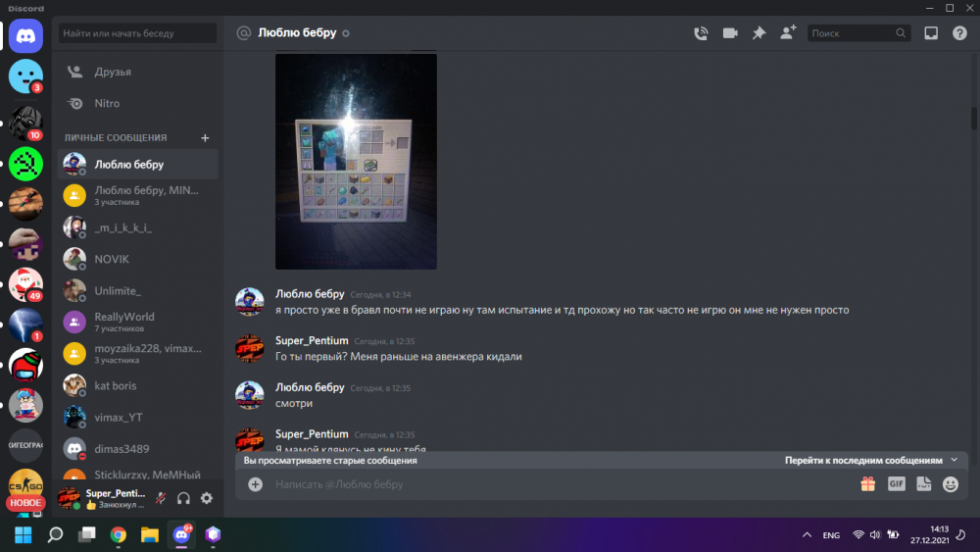Open Task View on the taskbar
The image size is (980, 552).
point(86,535)
